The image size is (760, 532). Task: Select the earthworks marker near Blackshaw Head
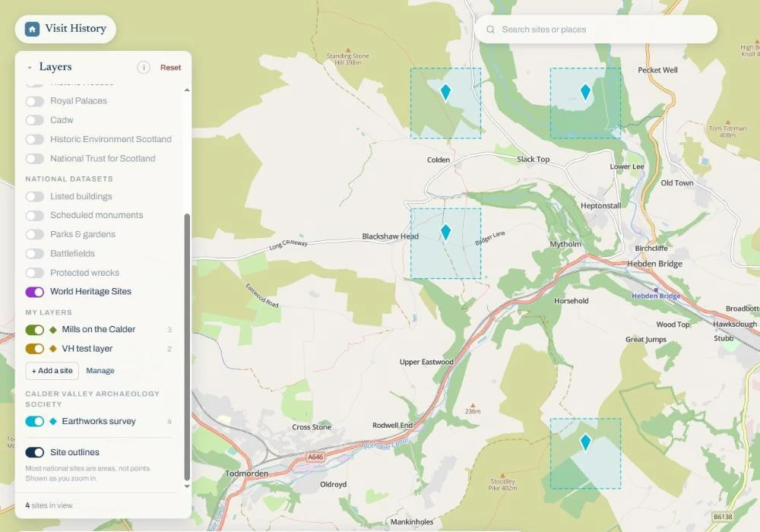pos(445,233)
